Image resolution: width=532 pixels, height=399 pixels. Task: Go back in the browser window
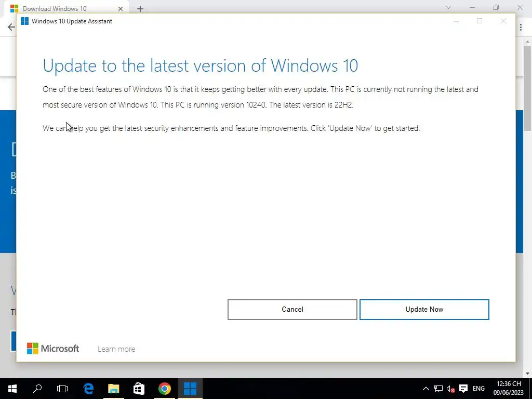coord(11,27)
